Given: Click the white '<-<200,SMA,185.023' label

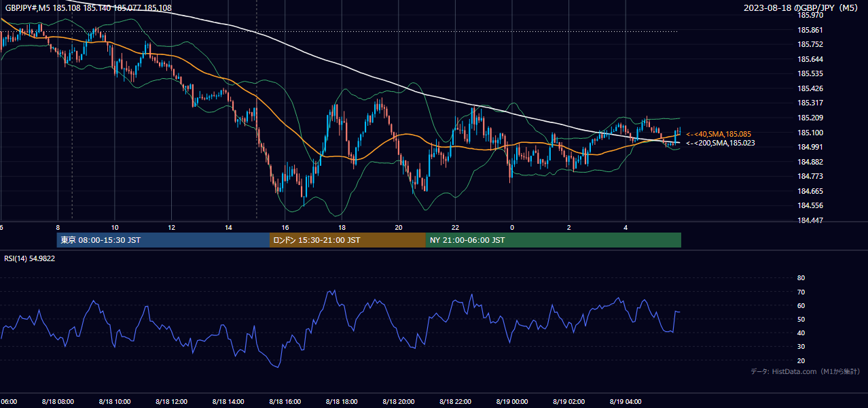Looking at the screenshot, I should (720, 143).
